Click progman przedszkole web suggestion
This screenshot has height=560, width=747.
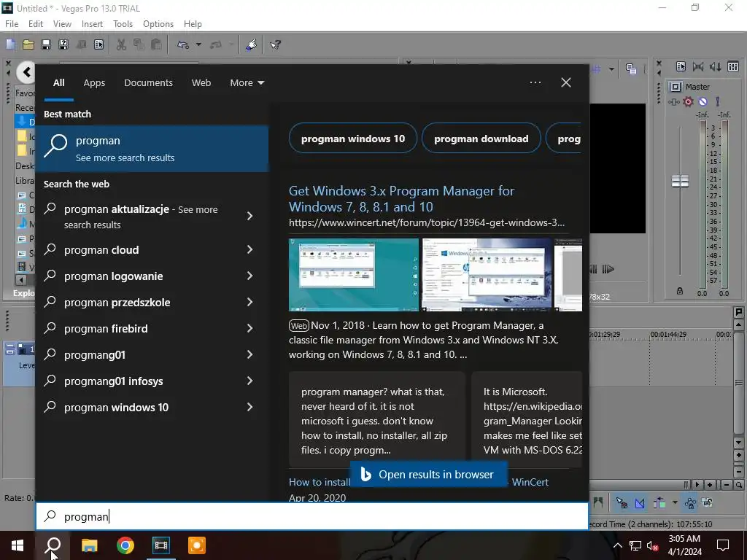[117, 303]
